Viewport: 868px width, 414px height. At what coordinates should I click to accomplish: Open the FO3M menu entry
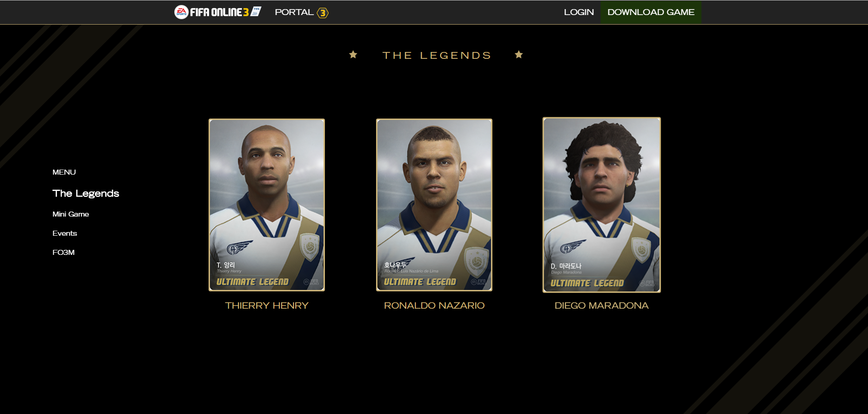tap(63, 253)
